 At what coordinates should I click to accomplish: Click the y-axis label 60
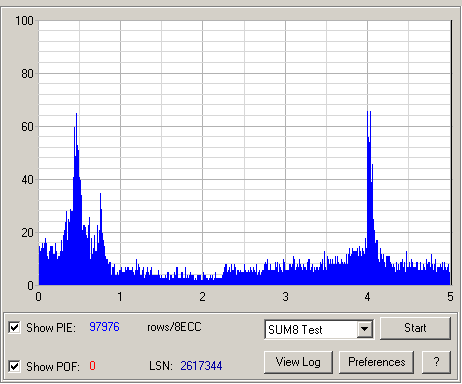(27, 127)
